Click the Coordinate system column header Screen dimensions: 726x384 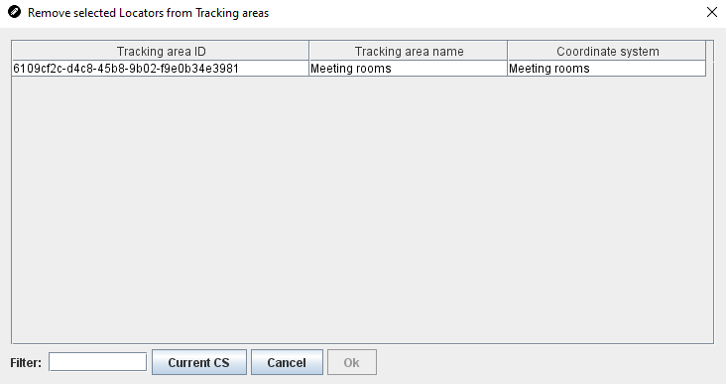coord(607,51)
